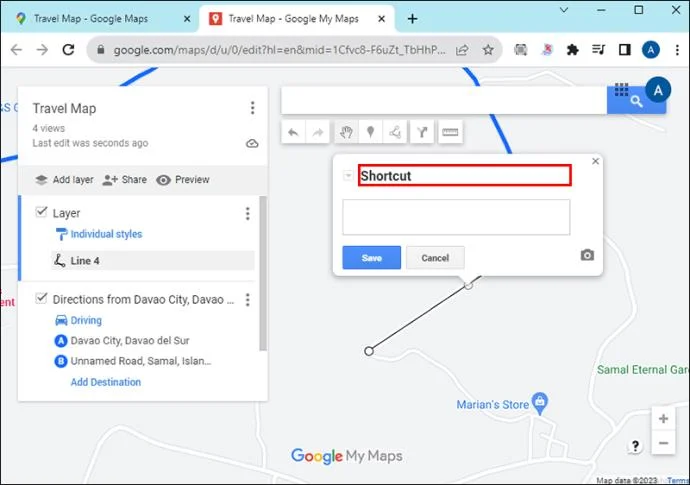690x485 pixels.
Task: Click the Shortcut title field
Action: [x=465, y=176]
